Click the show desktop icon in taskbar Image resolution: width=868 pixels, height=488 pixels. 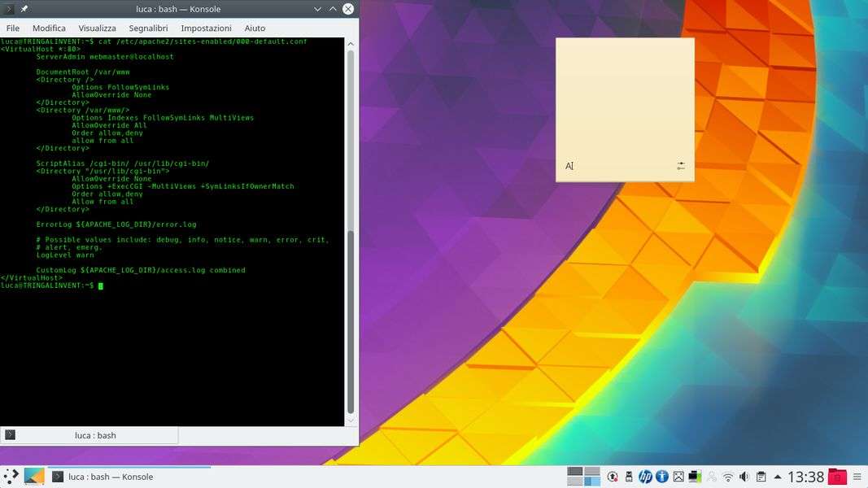(x=34, y=477)
